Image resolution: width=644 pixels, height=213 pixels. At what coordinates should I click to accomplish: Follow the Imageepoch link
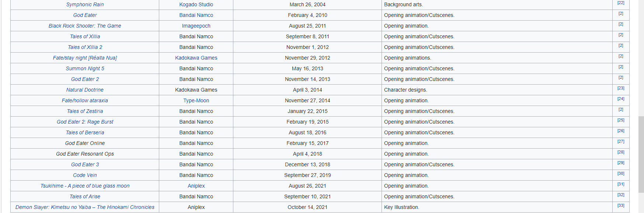click(196, 26)
